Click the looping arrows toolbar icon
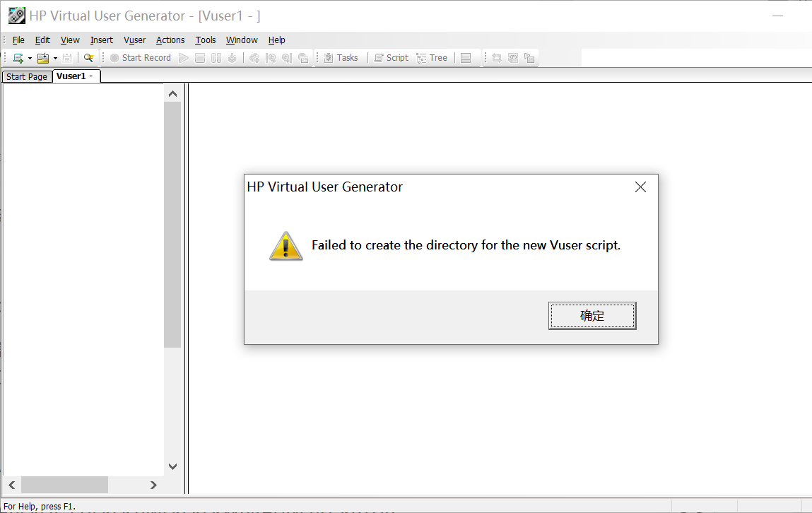Viewport: 812px width, 513px height. click(497, 58)
